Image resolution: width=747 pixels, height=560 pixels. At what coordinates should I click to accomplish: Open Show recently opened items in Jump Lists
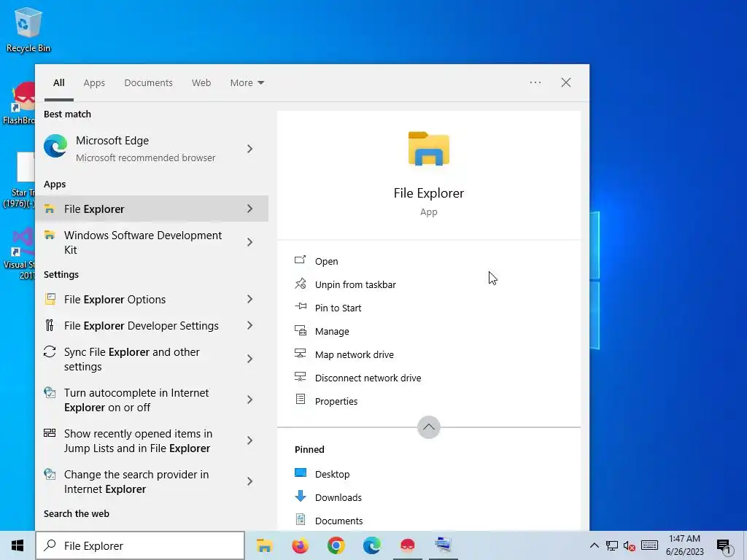coord(152,440)
